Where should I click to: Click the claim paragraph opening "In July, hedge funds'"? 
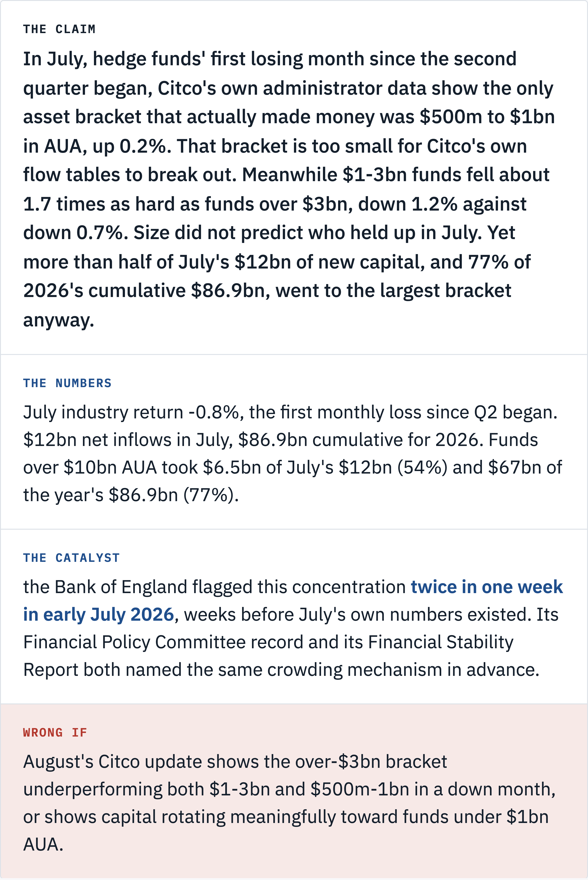click(289, 189)
